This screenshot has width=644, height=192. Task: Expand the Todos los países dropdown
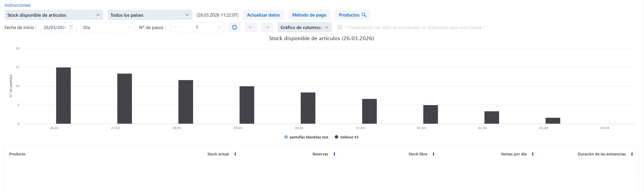tap(150, 15)
